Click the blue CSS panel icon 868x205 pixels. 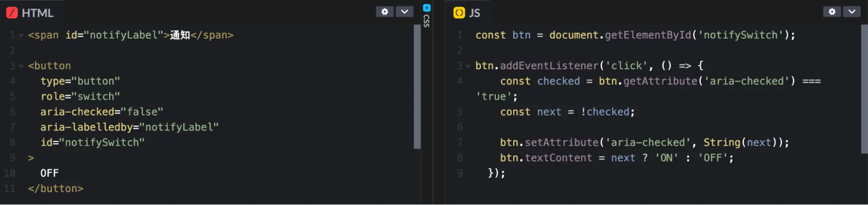click(x=426, y=7)
